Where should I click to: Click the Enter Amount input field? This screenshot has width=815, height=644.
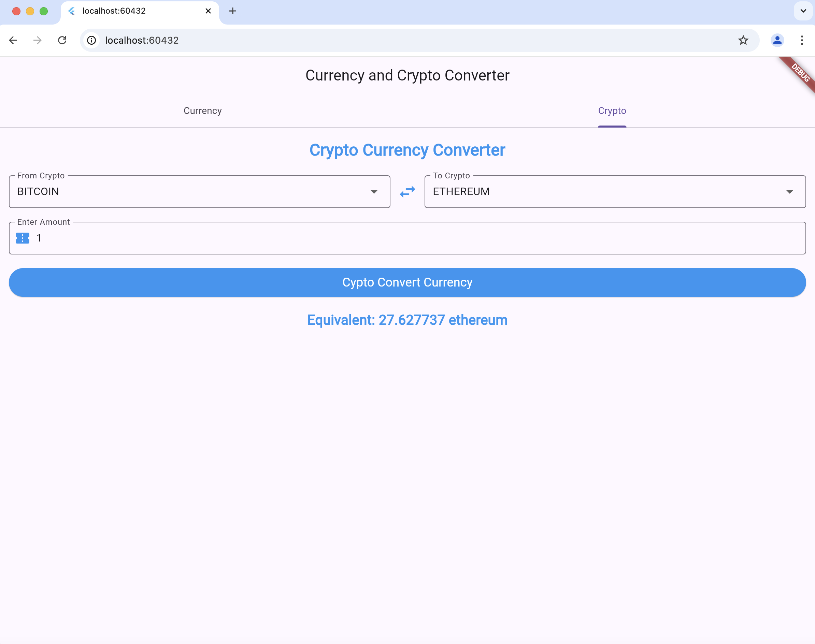pos(415,238)
